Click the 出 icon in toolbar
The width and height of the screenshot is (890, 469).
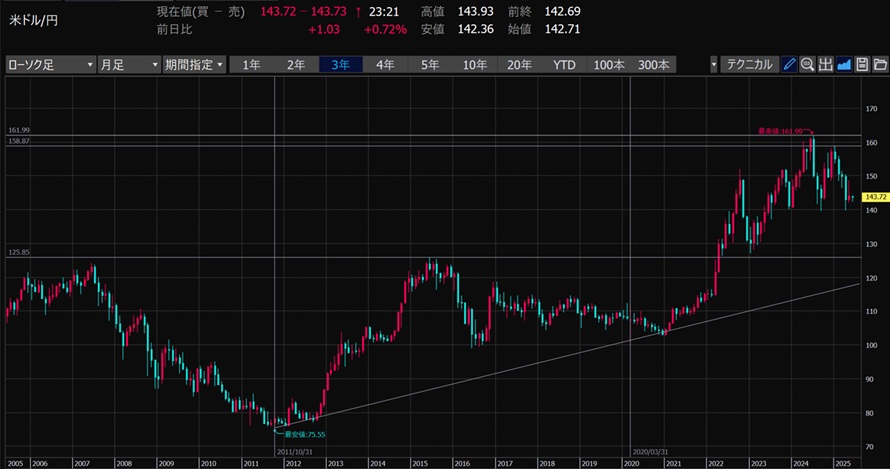(825, 65)
